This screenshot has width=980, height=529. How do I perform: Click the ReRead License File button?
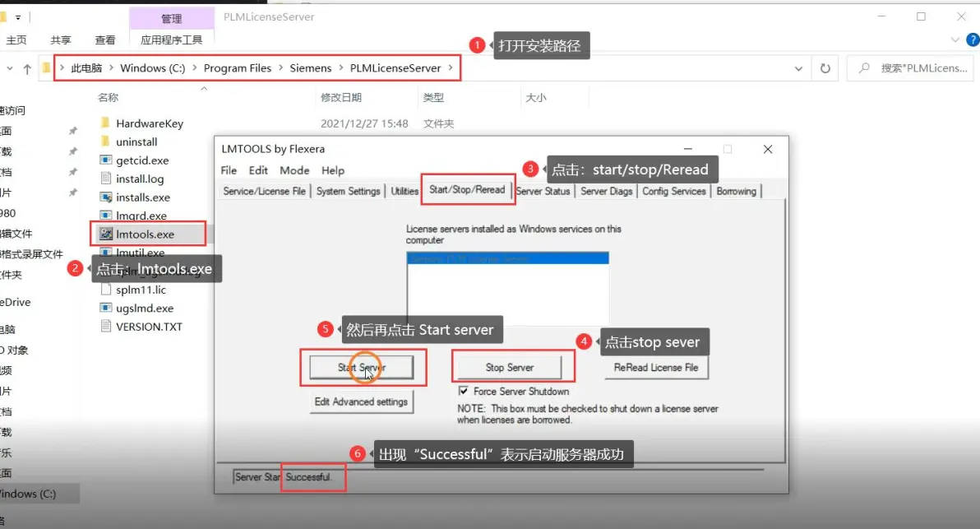(x=655, y=367)
